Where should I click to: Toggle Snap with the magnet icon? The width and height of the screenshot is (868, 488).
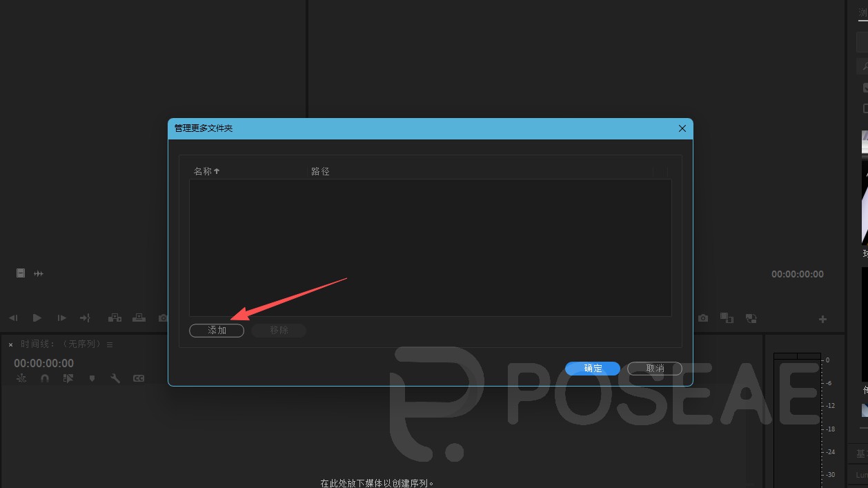pyautogui.click(x=44, y=378)
